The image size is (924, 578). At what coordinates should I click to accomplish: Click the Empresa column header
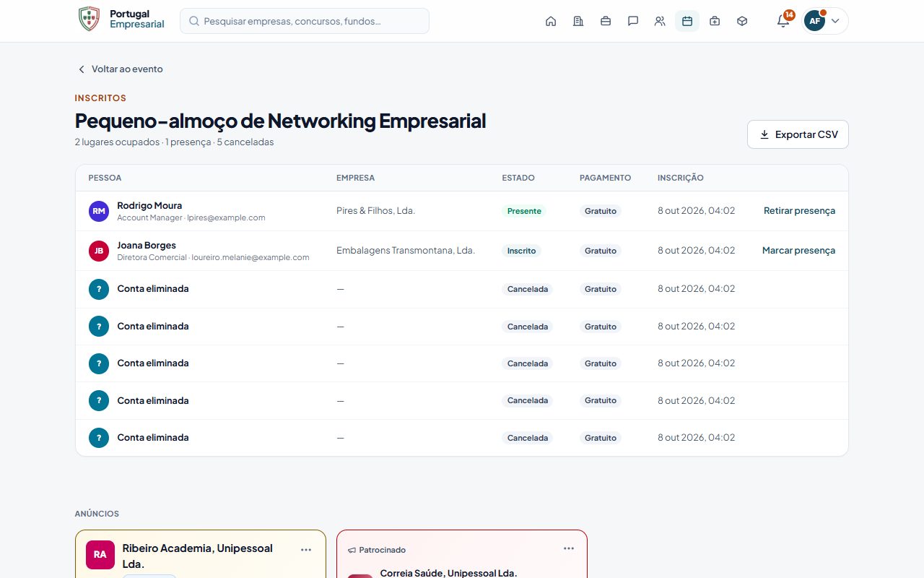[355, 178]
